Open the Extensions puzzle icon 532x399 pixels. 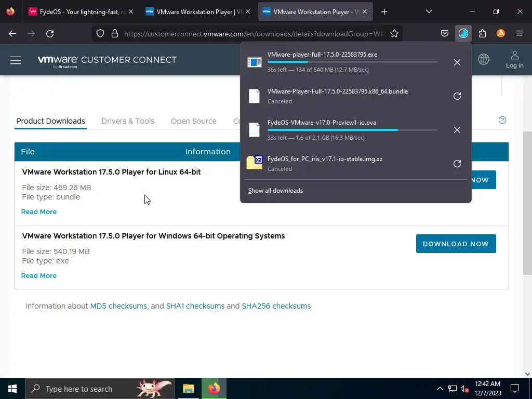click(x=482, y=34)
